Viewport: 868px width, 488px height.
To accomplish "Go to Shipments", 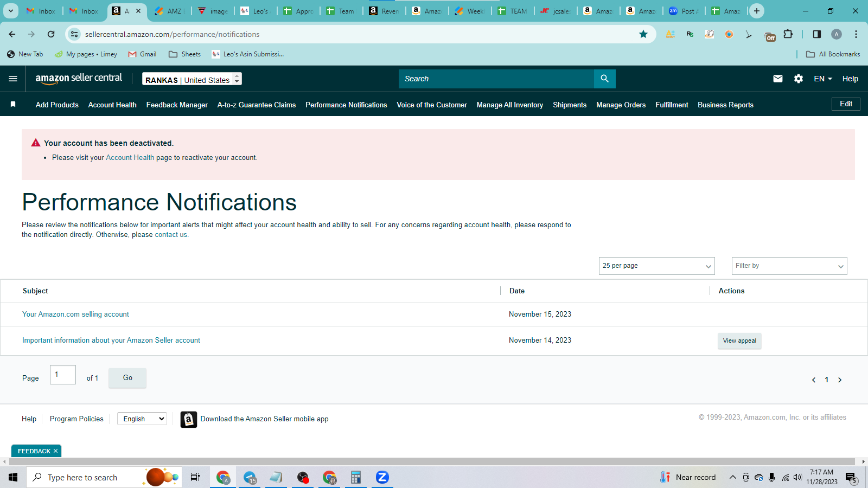I will click(x=570, y=105).
